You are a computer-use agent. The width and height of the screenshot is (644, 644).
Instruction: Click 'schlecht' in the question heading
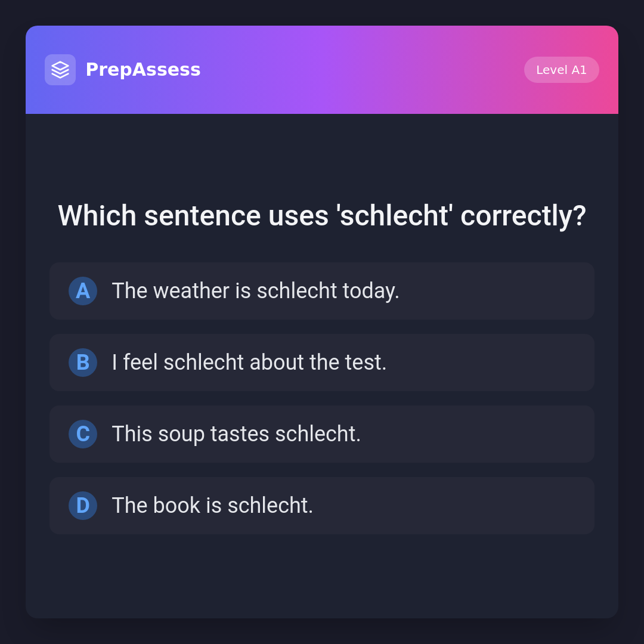394,216
